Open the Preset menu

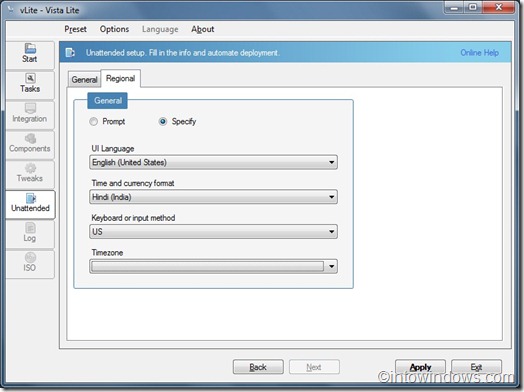point(76,29)
